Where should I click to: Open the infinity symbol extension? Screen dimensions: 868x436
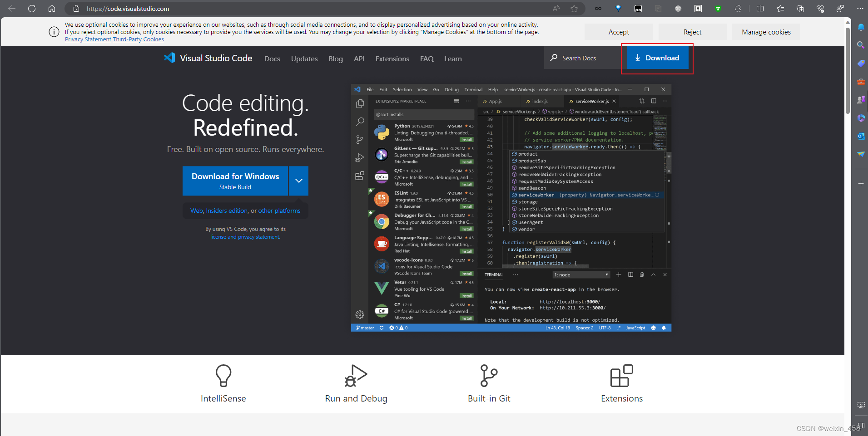pyautogui.click(x=598, y=9)
